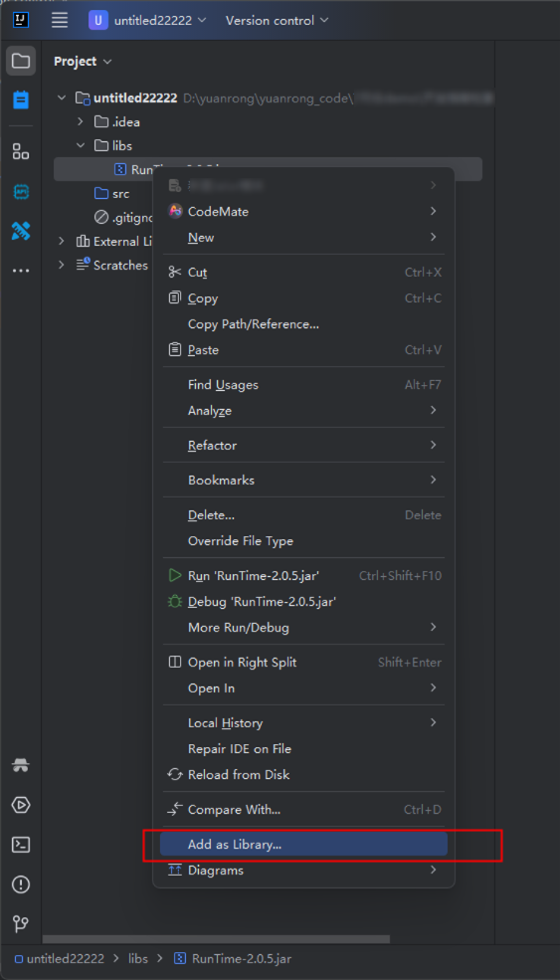
Task: Expand External Libraries node
Action: [x=61, y=241]
